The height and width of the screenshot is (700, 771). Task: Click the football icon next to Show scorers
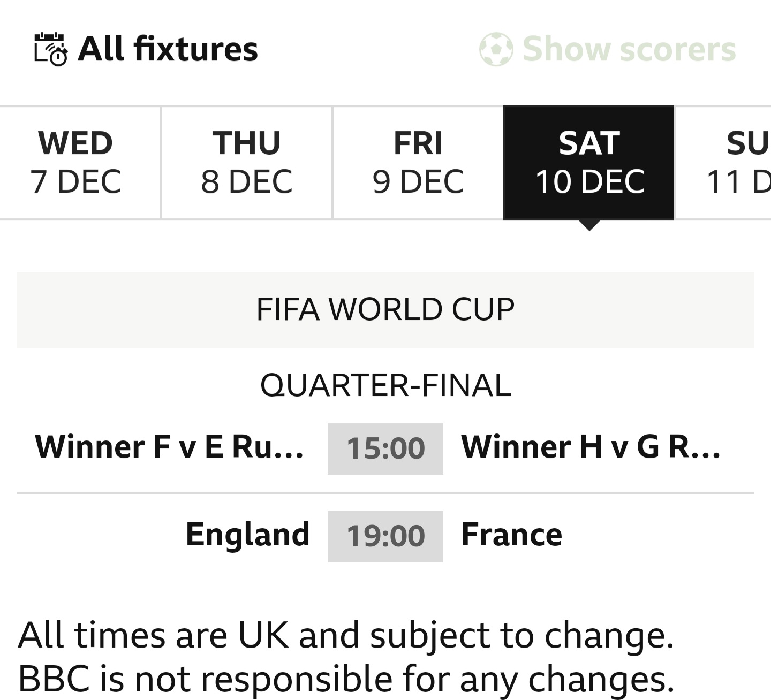496,49
